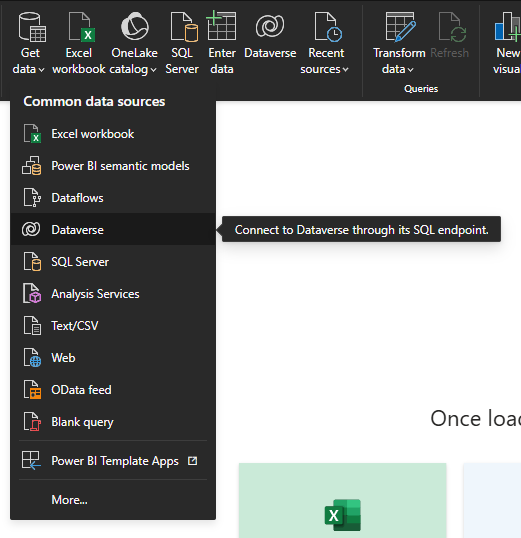Open Power BI Template Apps link
Screen dimensions: 521x538
point(113,461)
